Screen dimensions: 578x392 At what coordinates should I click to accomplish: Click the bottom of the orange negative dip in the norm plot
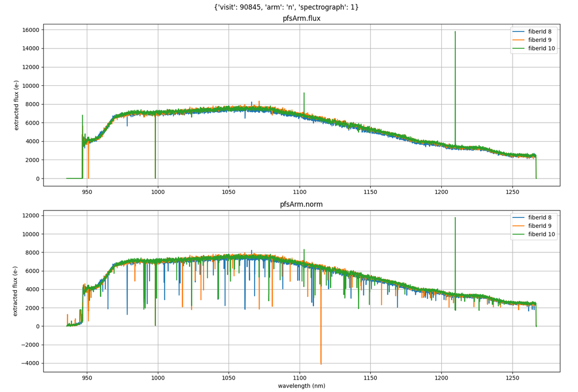321,364
